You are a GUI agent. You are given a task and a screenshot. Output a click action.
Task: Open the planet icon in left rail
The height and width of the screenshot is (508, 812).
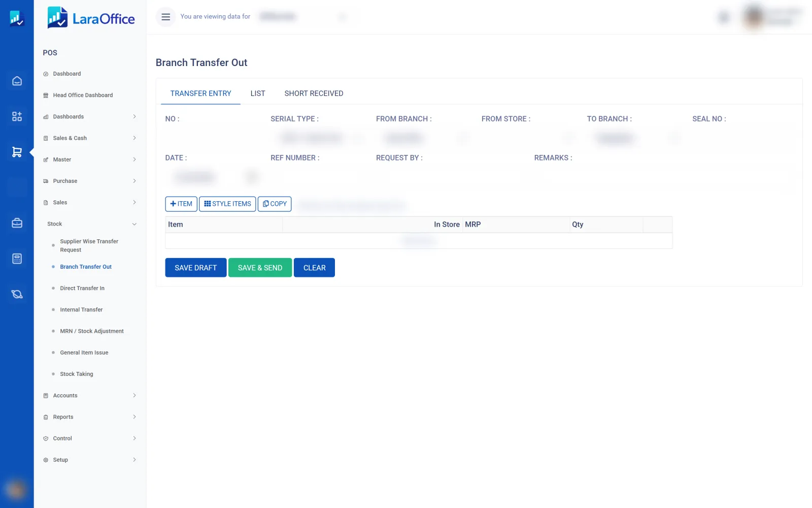tap(17, 294)
